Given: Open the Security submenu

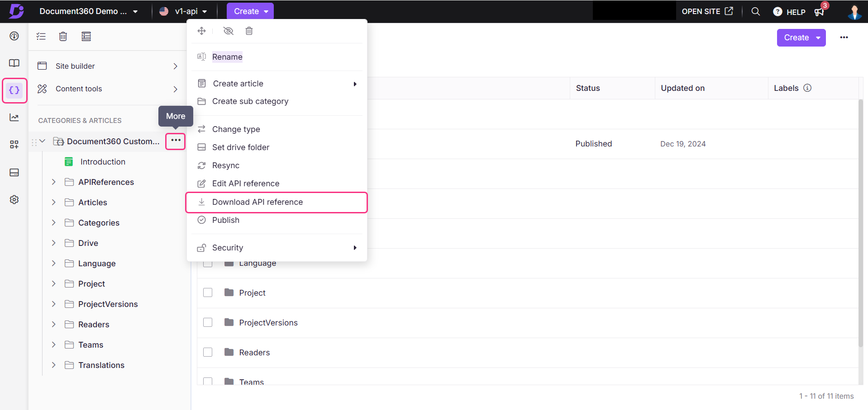Looking at the screenshot, I should pos(277,248).
